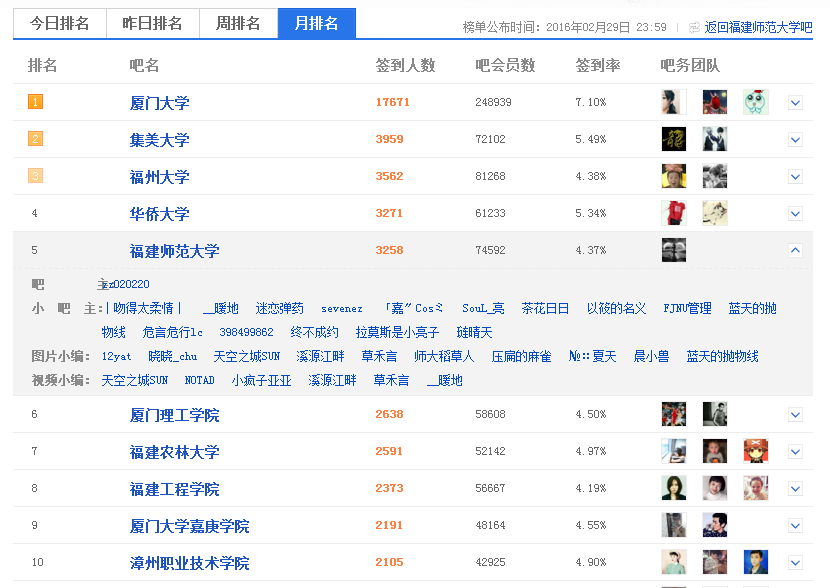Open the 师大稻草人 image editor profile
This screenshot has height=588, width=830.
pos(444,356)
